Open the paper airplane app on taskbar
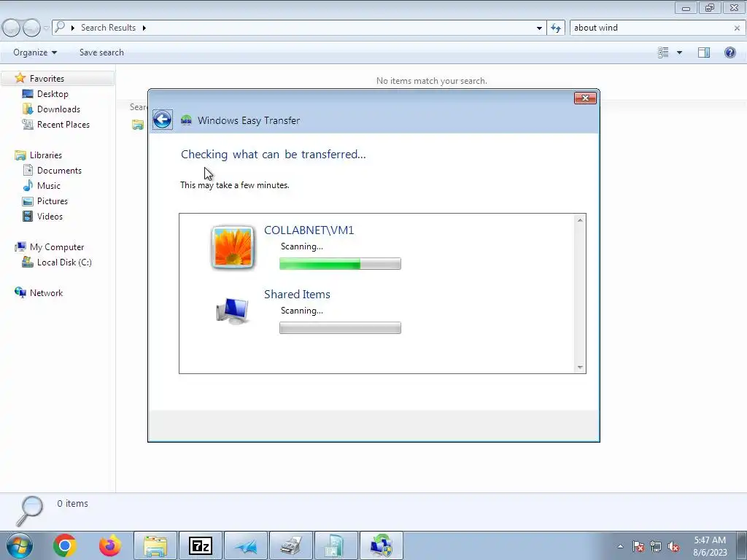 (x=246, y=545)
